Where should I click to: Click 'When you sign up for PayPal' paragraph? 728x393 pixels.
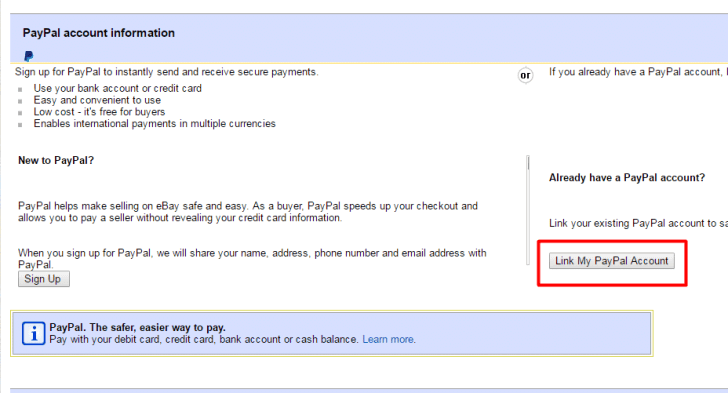pos(252,259)
